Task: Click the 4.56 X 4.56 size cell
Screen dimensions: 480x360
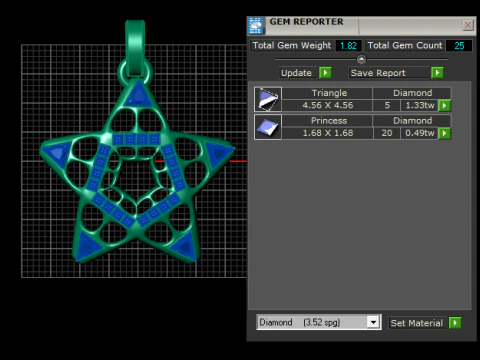Action: (327, 105)
